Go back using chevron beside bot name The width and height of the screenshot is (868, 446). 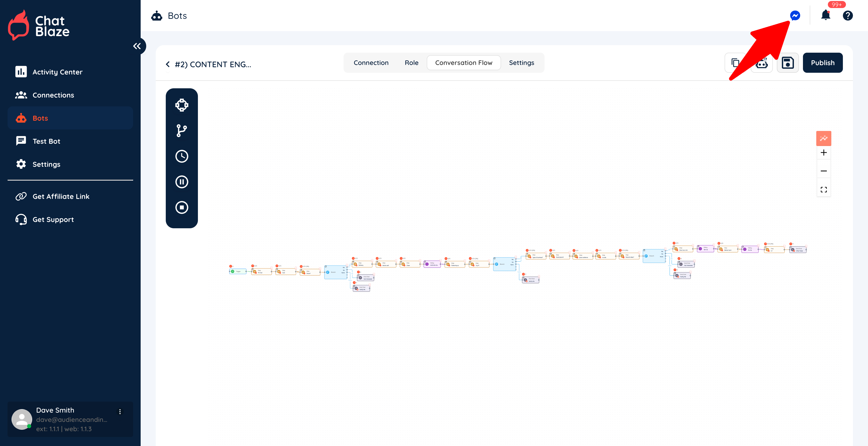(x=168, y=64)
